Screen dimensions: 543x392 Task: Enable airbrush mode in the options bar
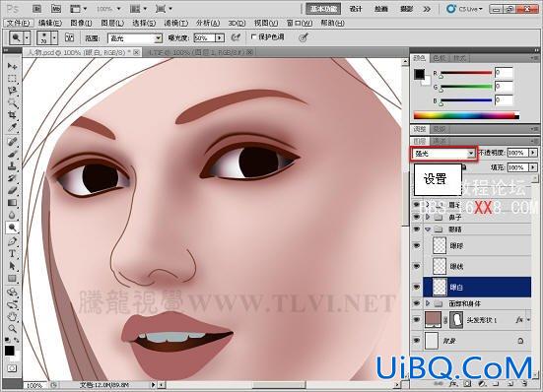click(x=236, y=37)
